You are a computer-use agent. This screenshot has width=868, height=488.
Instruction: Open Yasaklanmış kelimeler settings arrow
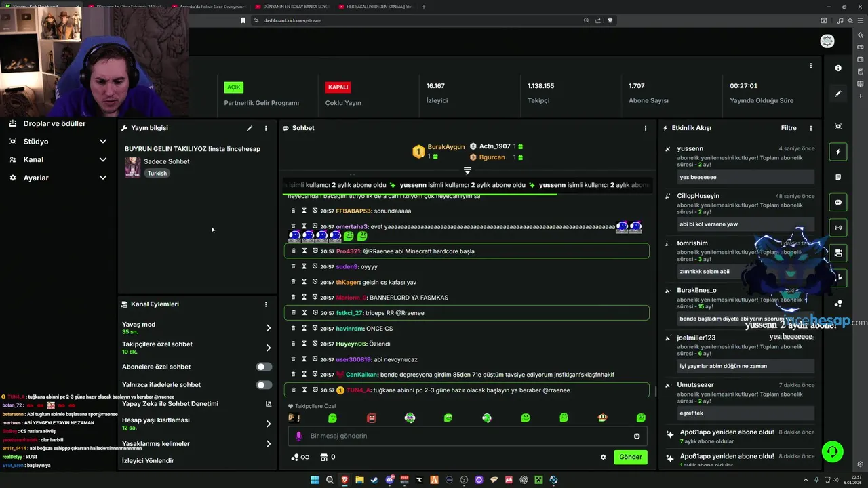[268, 444]
